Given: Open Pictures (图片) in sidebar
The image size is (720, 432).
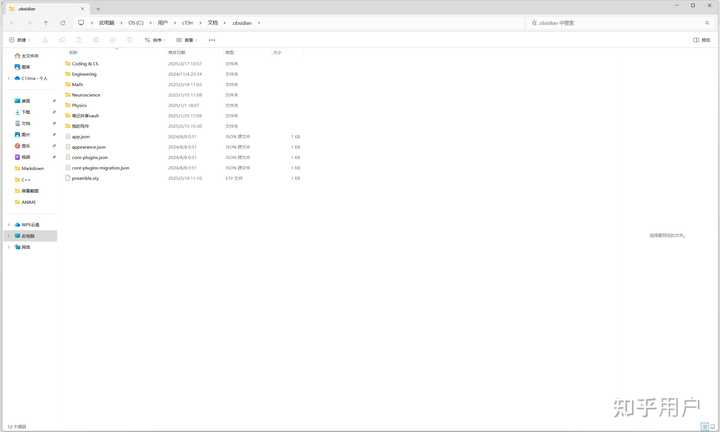Looking at the screenshot, I should point(22,135).
